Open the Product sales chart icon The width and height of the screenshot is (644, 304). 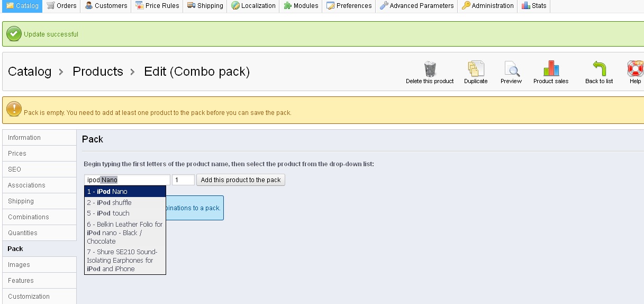click(x=551, y=69)
